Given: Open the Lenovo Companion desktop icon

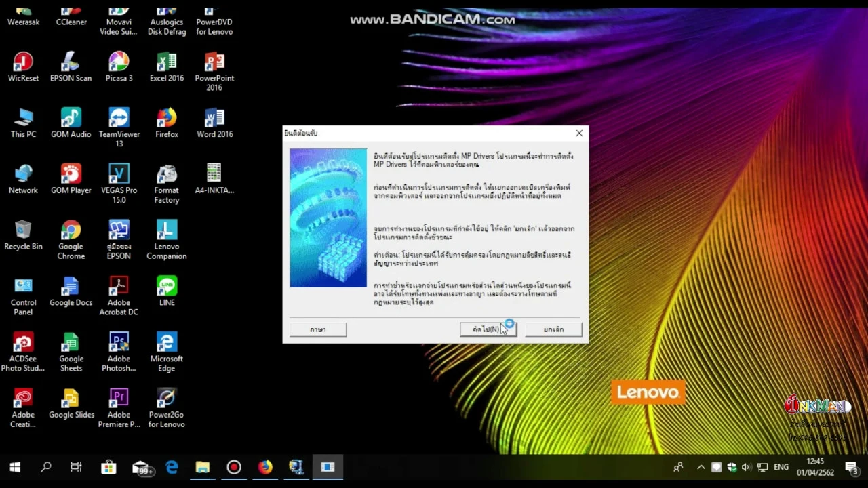Looking at the screenshot, I should pos(167,240).
